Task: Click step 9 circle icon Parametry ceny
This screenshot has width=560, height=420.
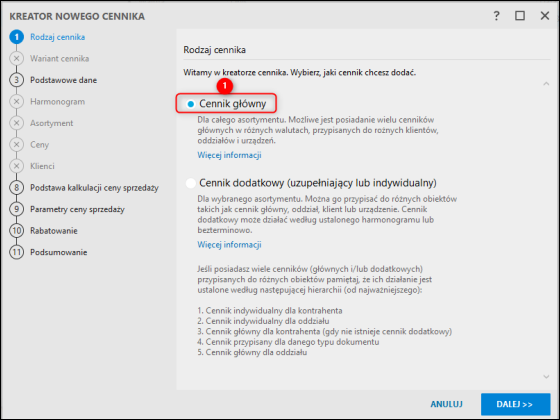Action: pos(16,209)
